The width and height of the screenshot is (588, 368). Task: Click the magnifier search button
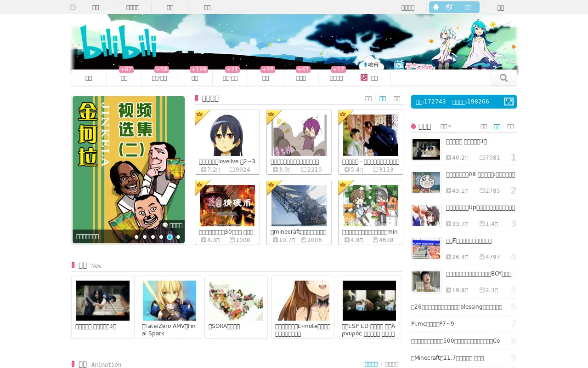pos(503,78)
